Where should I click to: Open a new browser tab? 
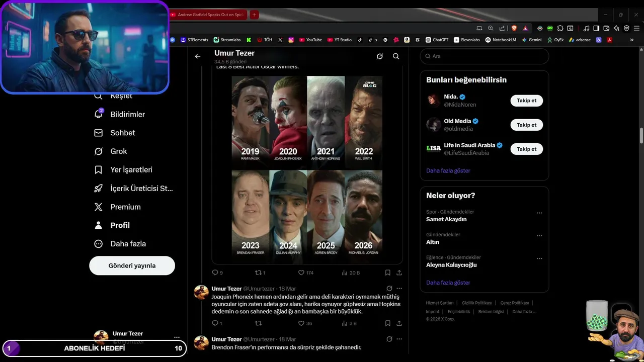(x=254, y=15)
